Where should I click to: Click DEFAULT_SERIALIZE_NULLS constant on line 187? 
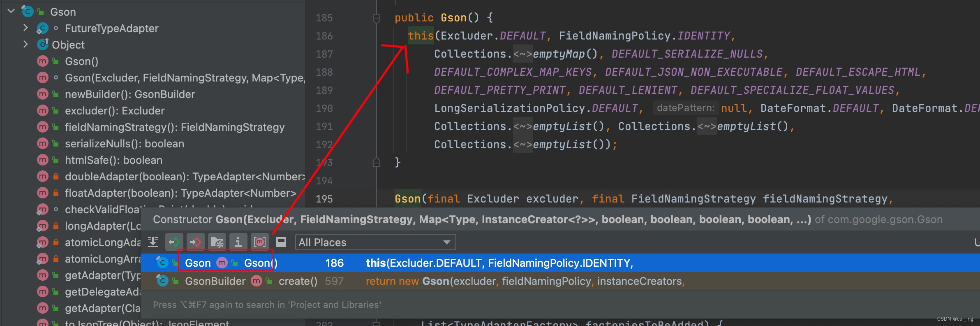(x=687, y=54)
